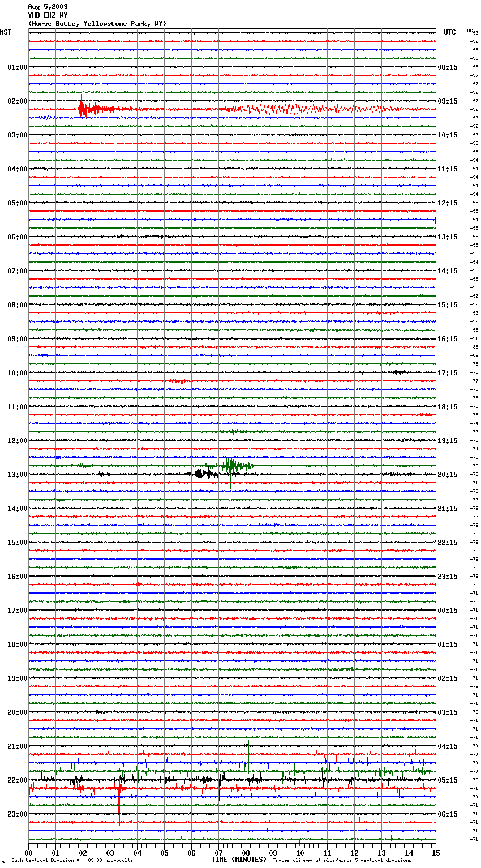Click the "-85" DC offset value
Screen dimensions: 481x868
(474, 347)
